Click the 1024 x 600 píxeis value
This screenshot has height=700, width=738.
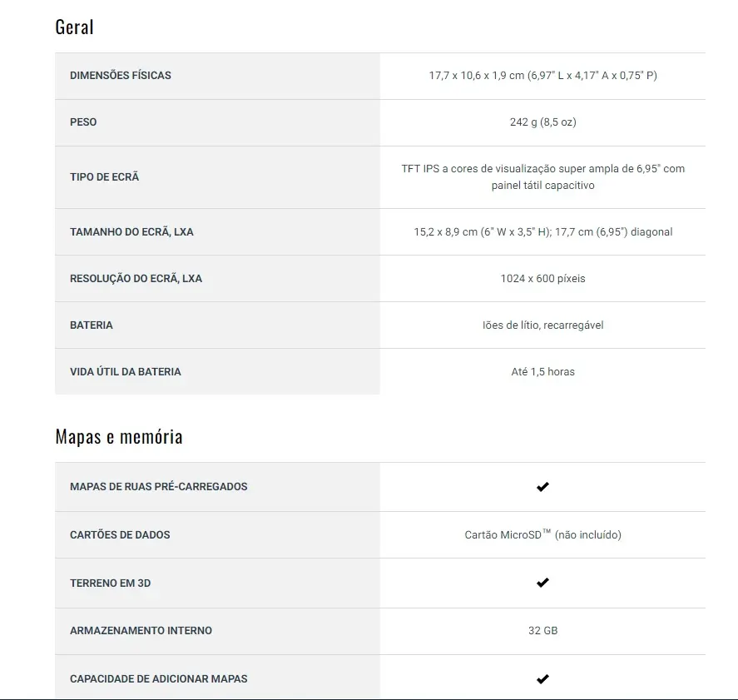542,279
